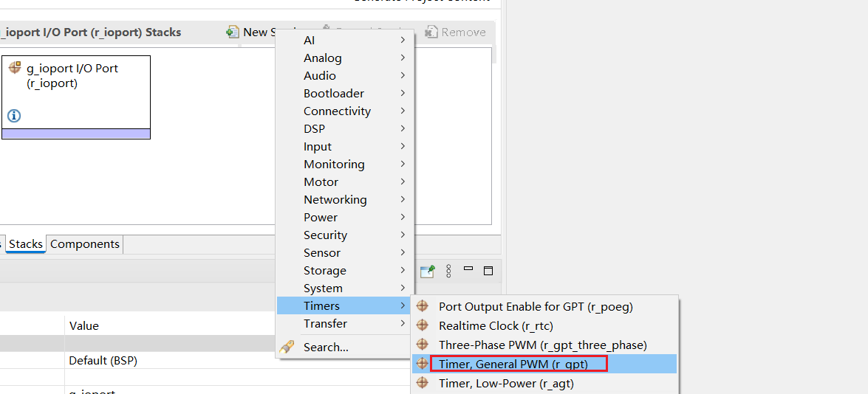The image size is (868, 394).
Task: Open the Connectivity submenu
Action: [345, 111]
